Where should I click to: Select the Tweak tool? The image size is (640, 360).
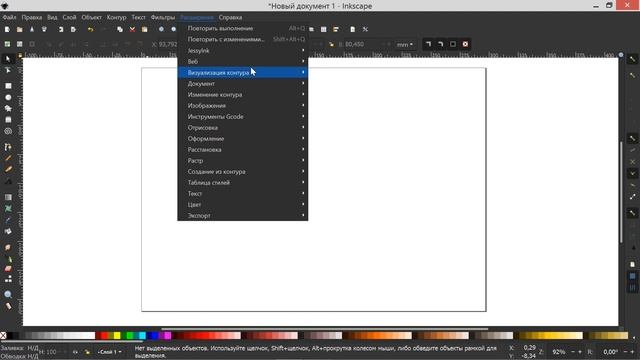(x=8, y=248)
